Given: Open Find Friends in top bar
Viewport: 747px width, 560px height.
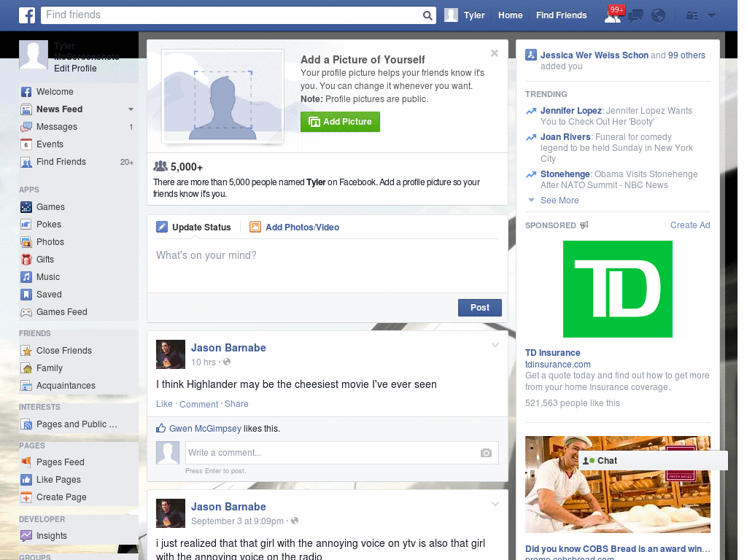Looking at the screenshot, I should (x=561, y=15).
